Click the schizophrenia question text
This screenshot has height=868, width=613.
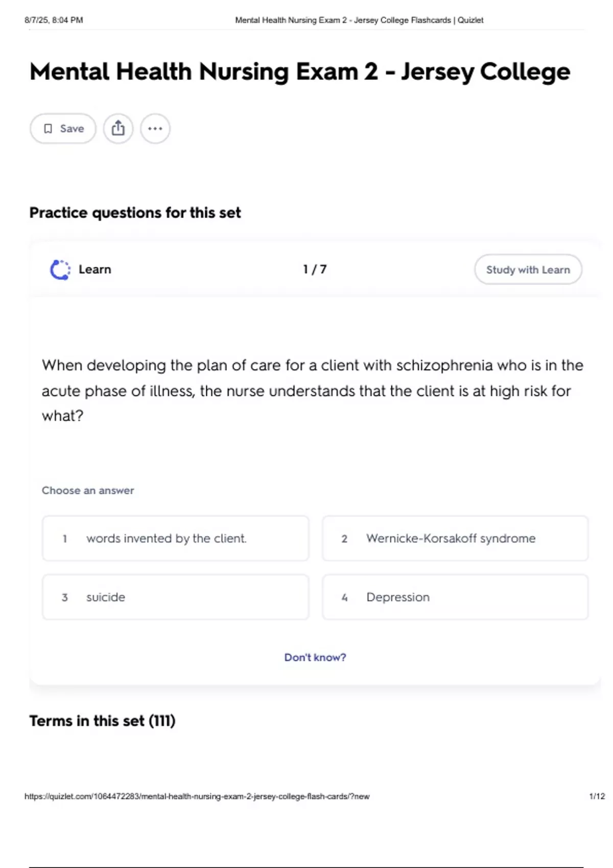(x=312, y=391)
